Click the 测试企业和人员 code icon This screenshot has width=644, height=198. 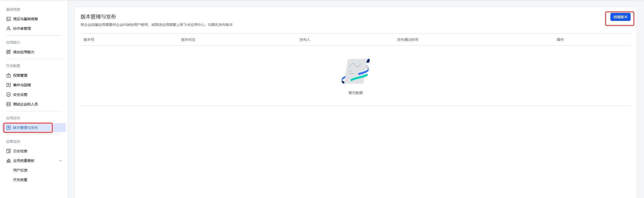(x=9, y=104)
